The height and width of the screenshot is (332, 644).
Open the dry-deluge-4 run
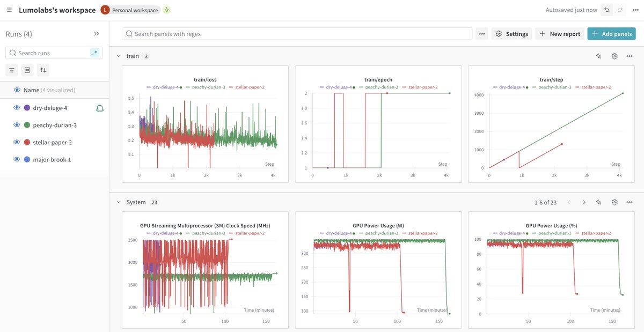tap(50, 108)
